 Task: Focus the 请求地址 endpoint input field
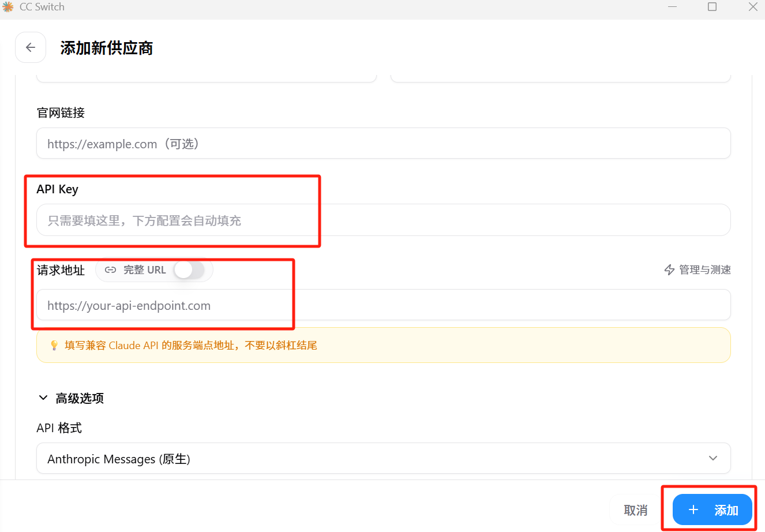(384, 305)
